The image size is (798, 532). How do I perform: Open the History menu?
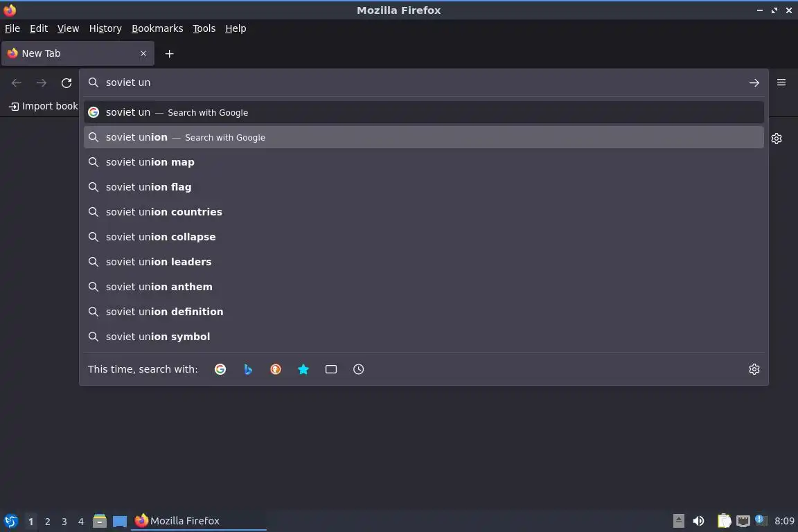105,28
